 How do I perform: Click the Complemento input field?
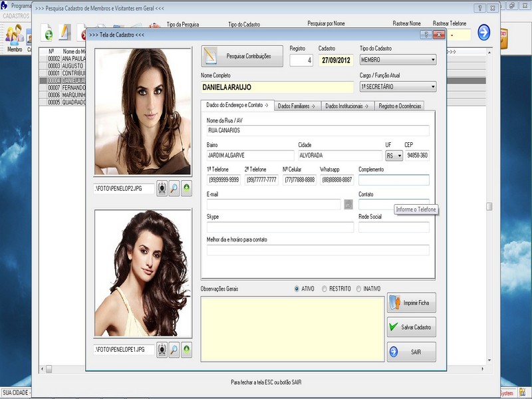click(394, 180)
